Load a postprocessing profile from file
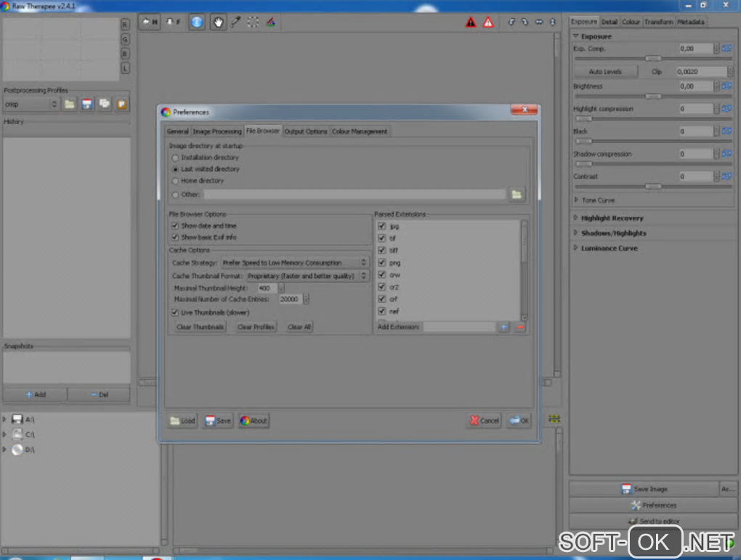The image size is (741, 560). 70,104
